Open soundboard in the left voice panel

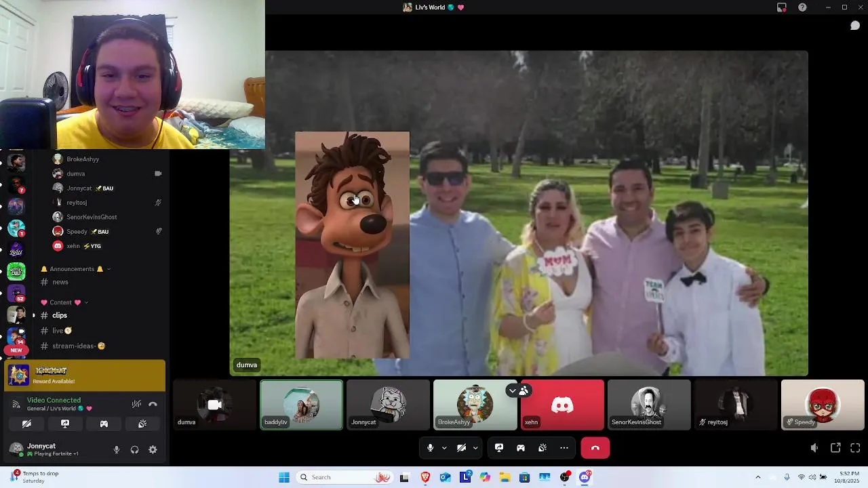pyautogui.click(x=142, y=424)
